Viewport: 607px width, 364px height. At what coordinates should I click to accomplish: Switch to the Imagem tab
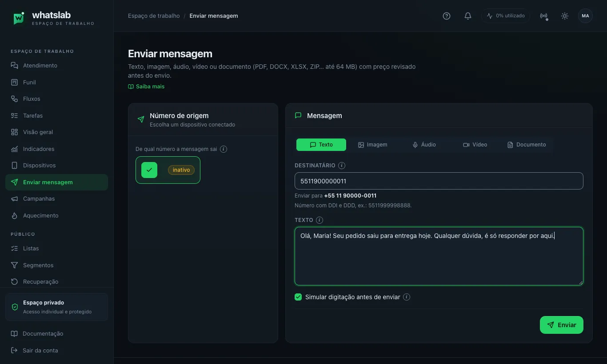tap(372, 145)
